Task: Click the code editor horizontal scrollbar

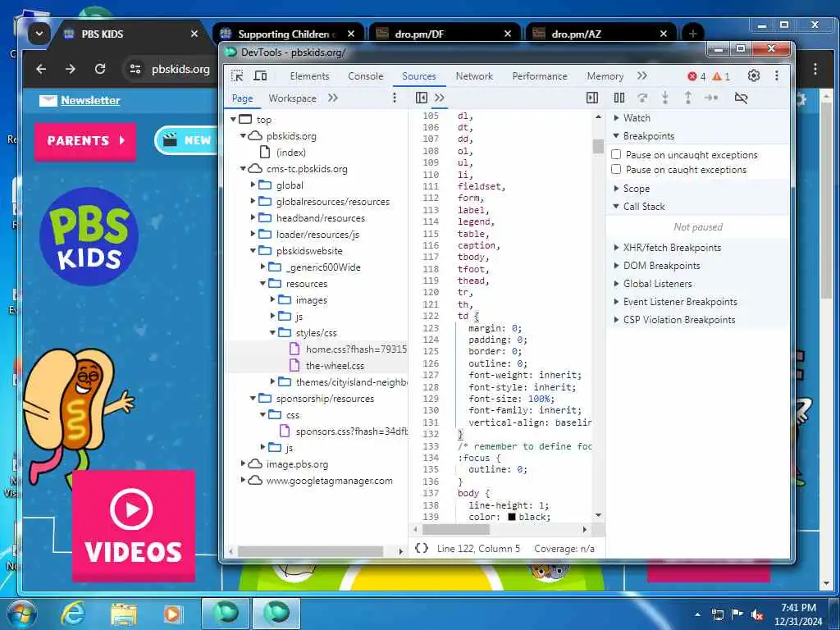Action: coord(455,529)
